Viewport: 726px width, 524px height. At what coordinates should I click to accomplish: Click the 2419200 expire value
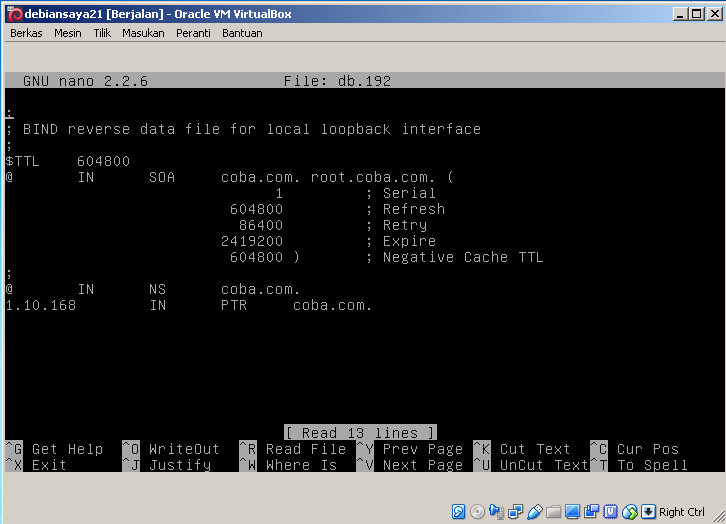click(252, 241)
